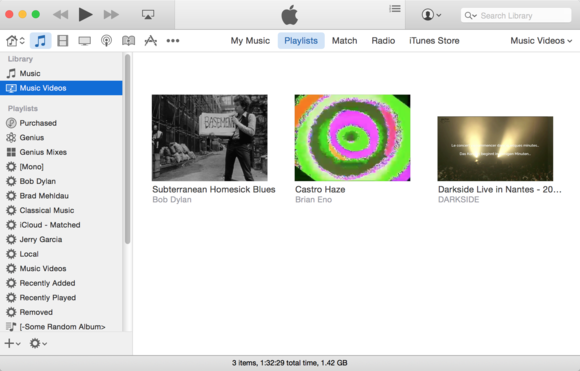Open the add playlist plus dropdown
Viewport: 580px width, 371px height.
click(x=13, y=343)
